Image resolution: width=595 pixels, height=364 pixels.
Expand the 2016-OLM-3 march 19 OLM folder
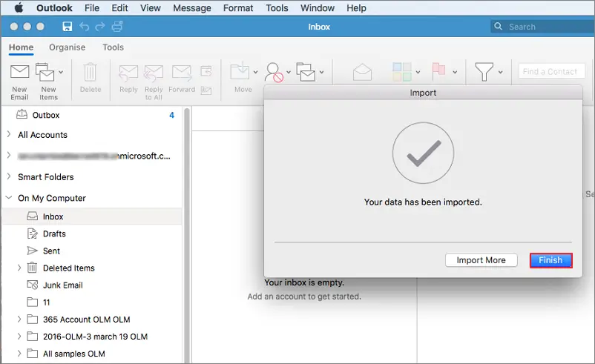pos(19,337)
